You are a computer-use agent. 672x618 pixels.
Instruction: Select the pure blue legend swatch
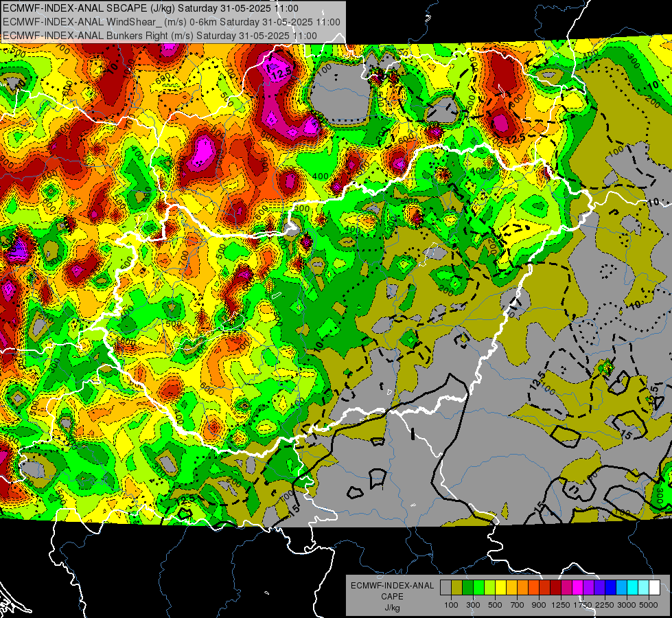point(611,588)
